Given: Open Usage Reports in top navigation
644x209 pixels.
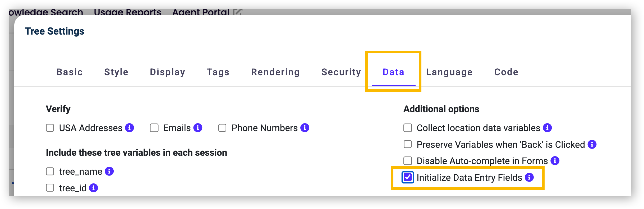Looking at the screenshot, I should point(127,12).
